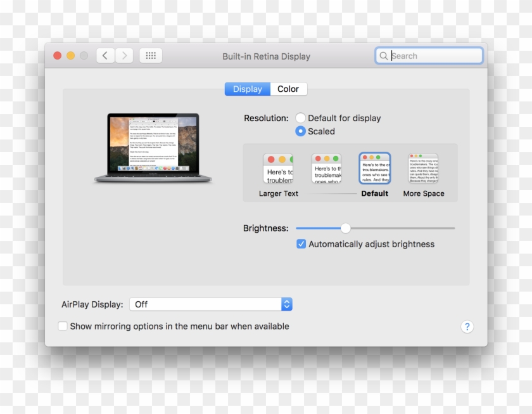Select the Default resolution thumbnail
The width and height of the screenshot is (532, 414).
[374, 168]
